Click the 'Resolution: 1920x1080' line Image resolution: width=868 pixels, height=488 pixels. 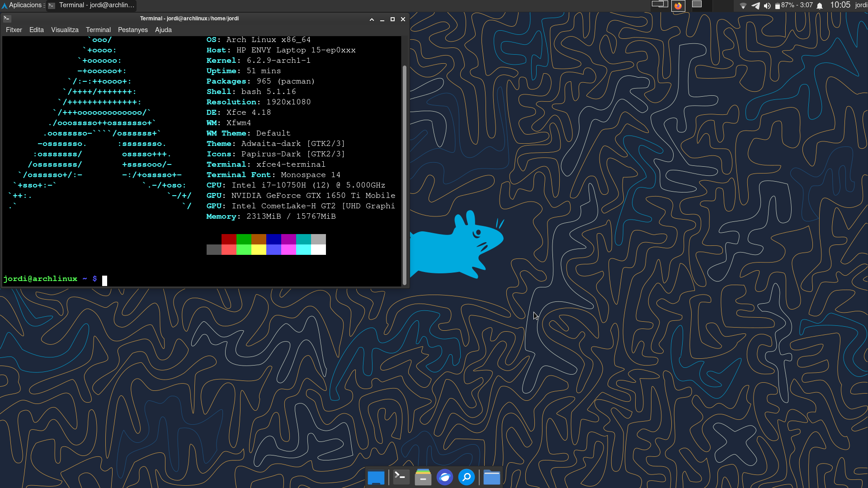click(259, 102)
